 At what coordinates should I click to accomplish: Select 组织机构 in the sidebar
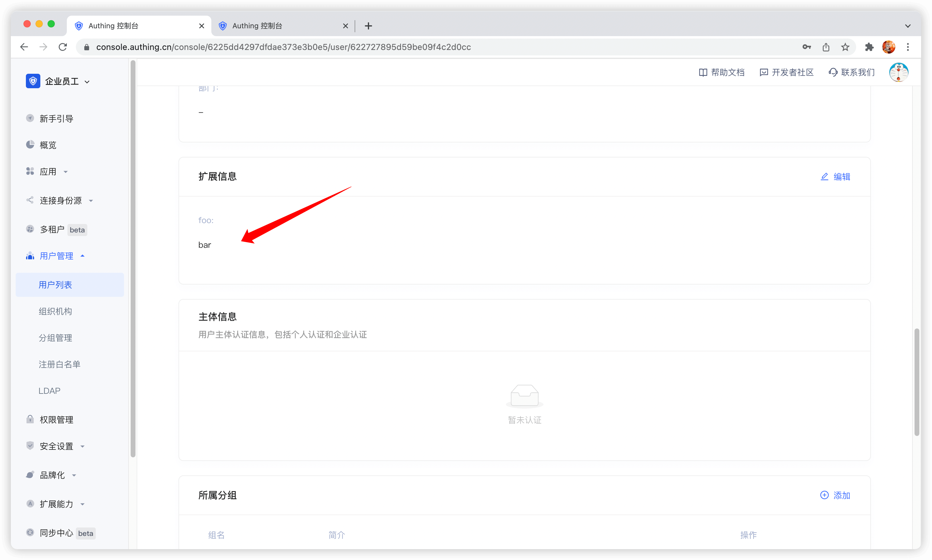[55, 311]
